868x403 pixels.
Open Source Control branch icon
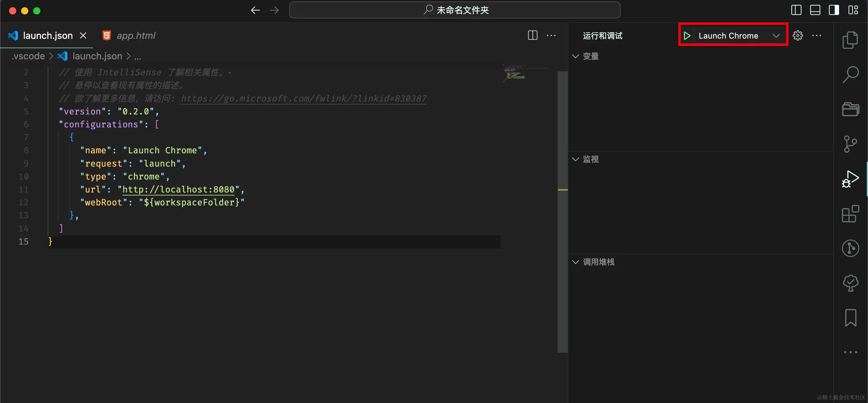point(850,144)
